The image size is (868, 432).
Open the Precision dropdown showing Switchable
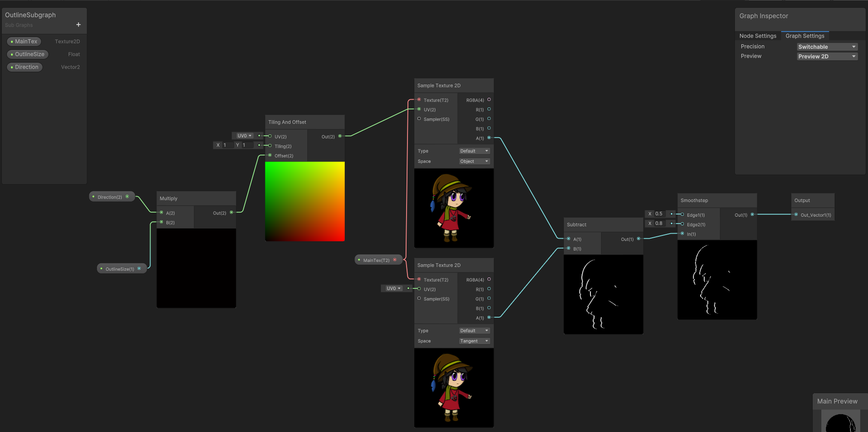point(826,46)
